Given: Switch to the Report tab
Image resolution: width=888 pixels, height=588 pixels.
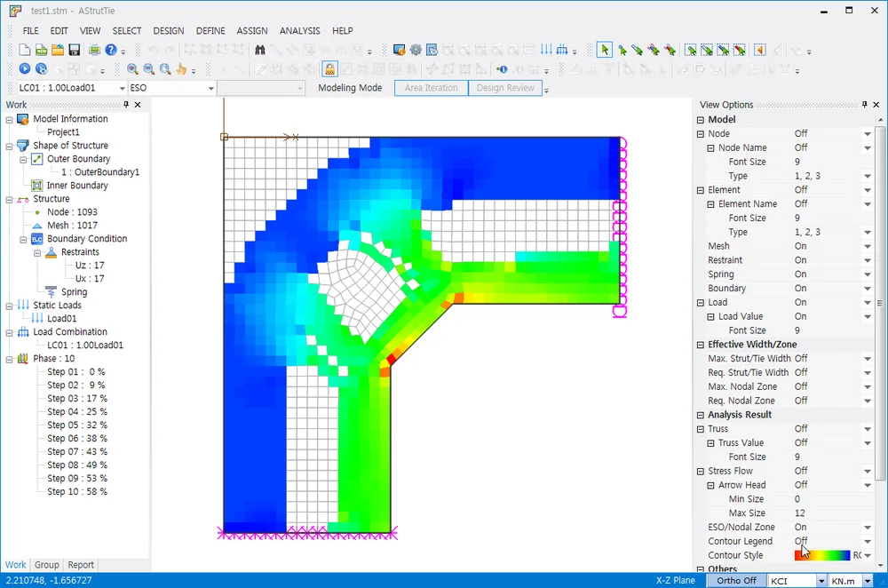Looking at the screenshot, I should [81, 565].
